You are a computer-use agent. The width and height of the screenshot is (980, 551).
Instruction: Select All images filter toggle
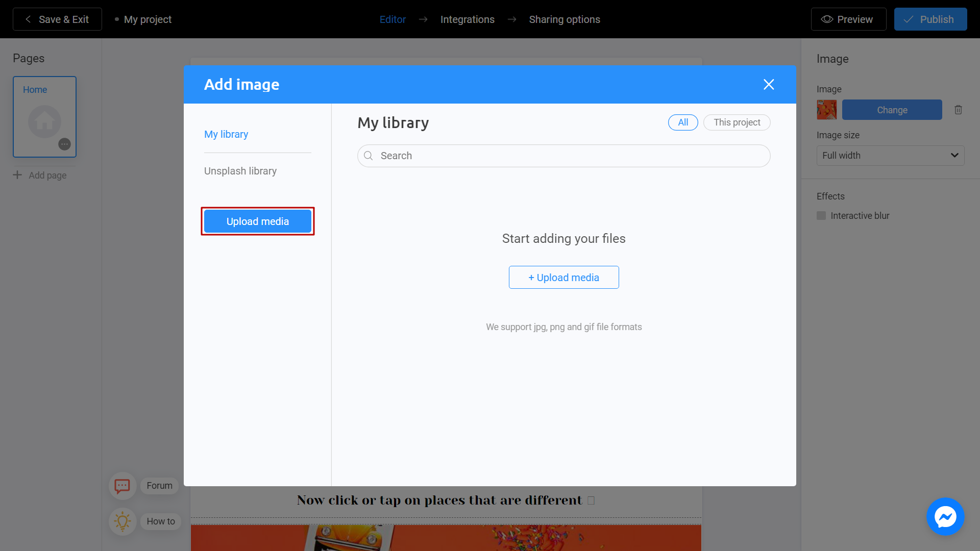pyautogui.click(x=682, y=122)
